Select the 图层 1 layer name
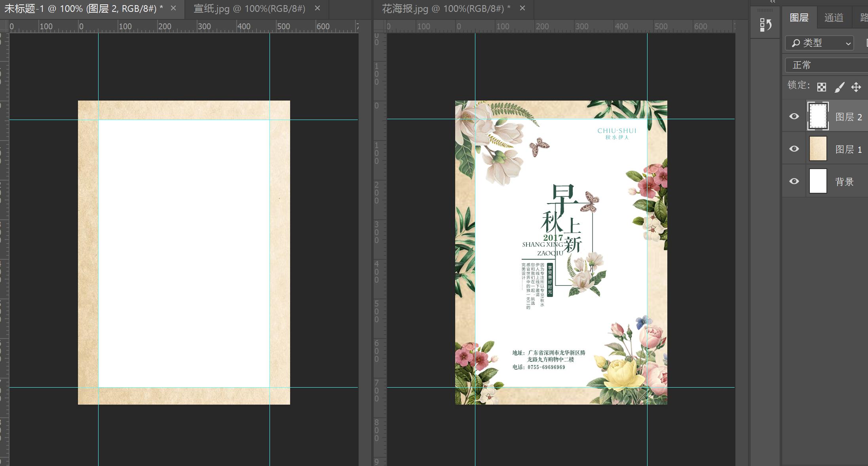The width and height of the screenshot is (868, 466). [x=849, y=149]
